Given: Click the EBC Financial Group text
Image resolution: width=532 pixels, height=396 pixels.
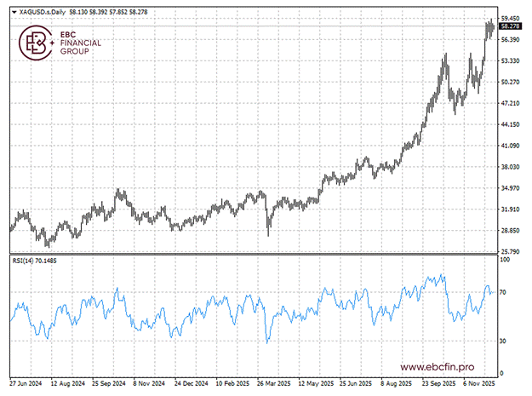Looking at the screenshot, I should (x=81, y=43).
